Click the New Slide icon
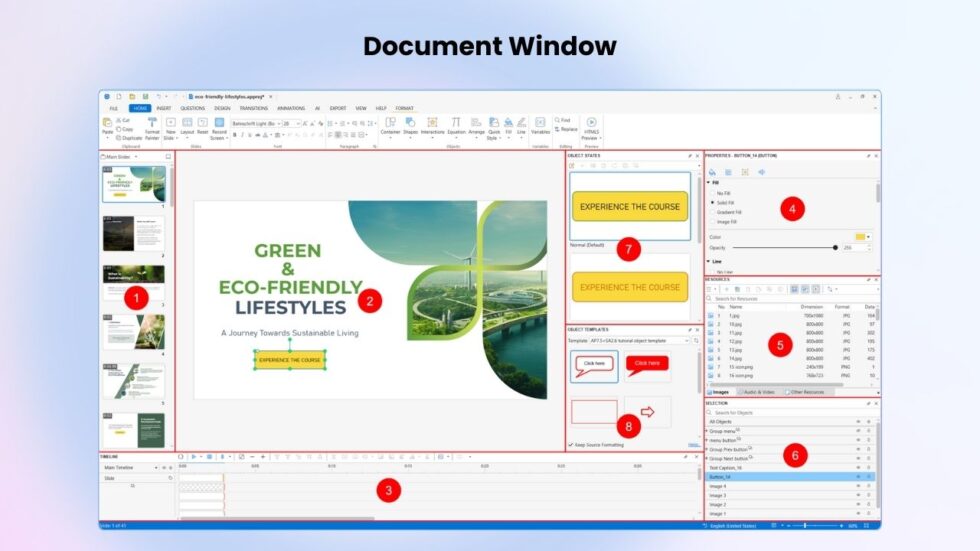The image size is (980, 551). pos(171,123)
